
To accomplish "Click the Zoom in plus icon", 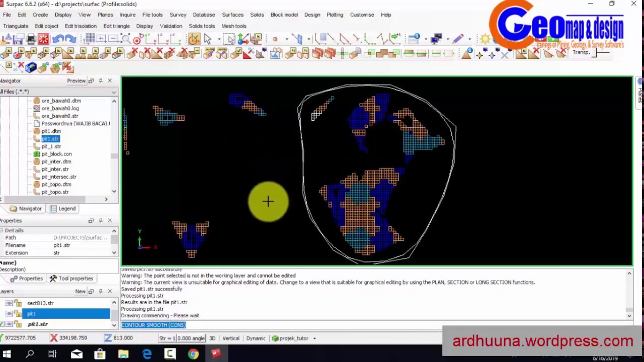I will 101,39.
